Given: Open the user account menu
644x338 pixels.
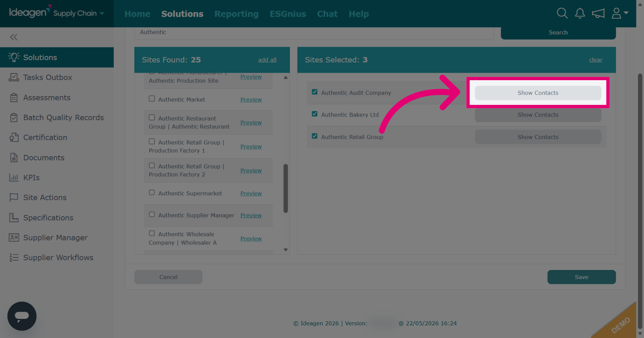Looking at the screenshot, I should pyautogui.click(x=620, y=13).
